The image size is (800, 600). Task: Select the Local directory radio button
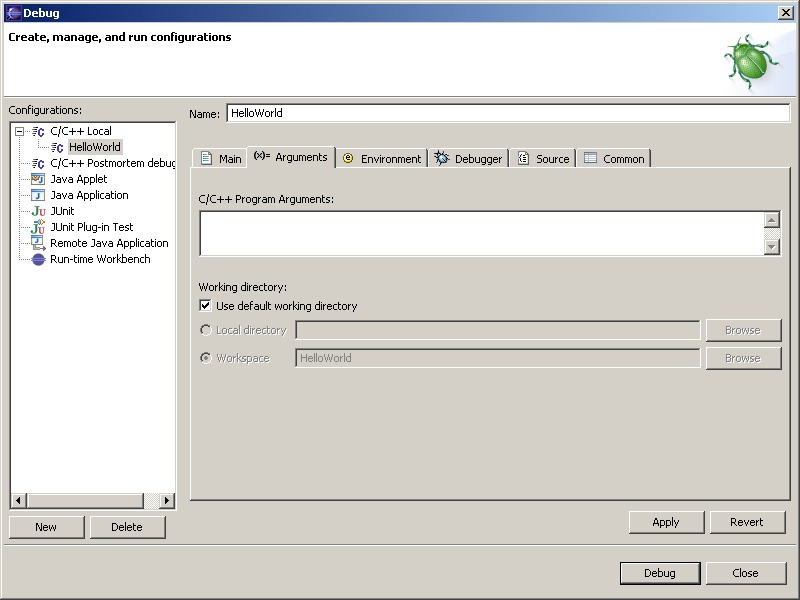206,330
